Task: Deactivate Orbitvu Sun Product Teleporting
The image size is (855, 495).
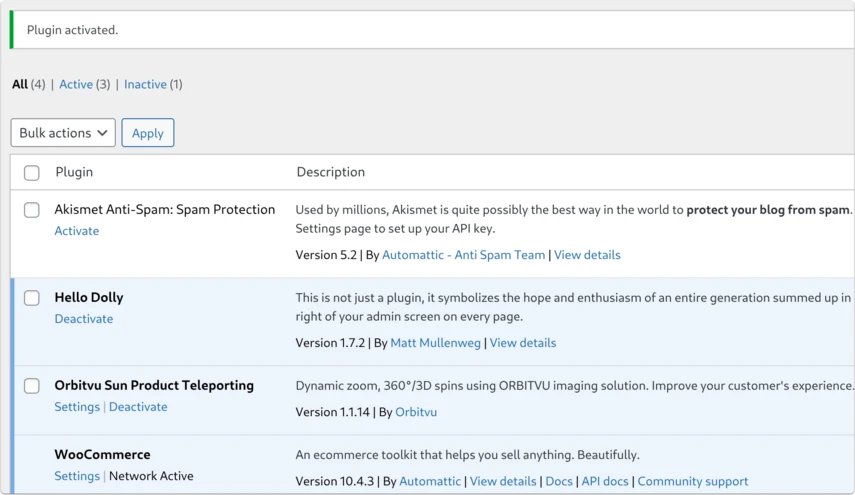Action: (x=138, y=407)
